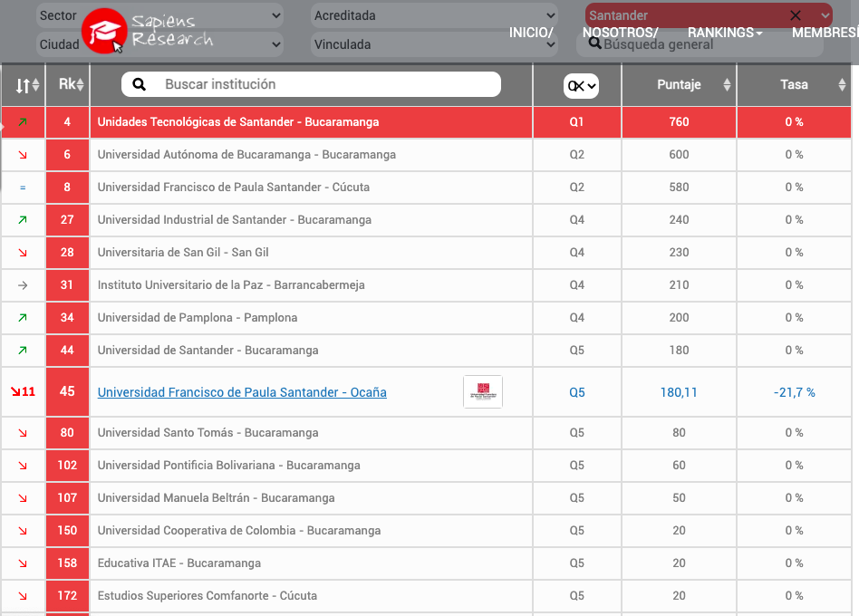859x616 pixels.
Task: Select Educativa ITAE - Bucaramanga
Action: pos(179,563)
